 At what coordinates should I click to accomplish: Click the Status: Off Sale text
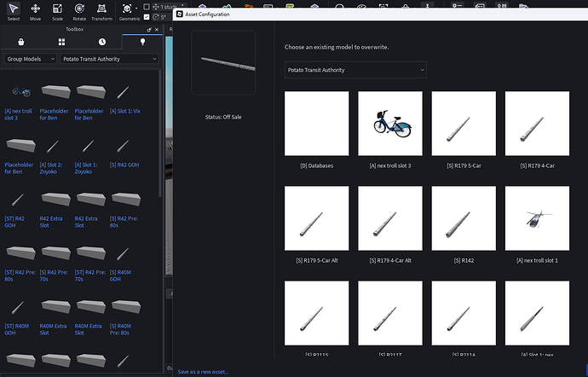(223, 117)
